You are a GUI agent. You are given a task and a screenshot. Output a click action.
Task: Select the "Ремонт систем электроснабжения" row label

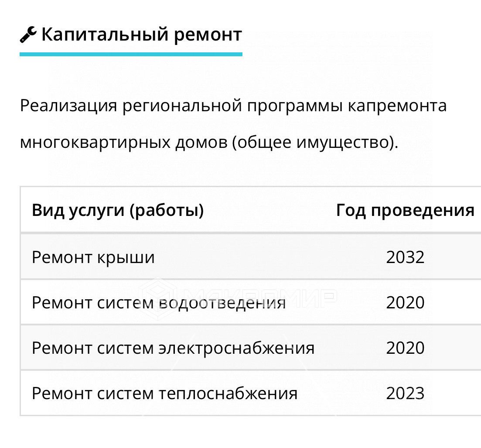tap(173, 348)
